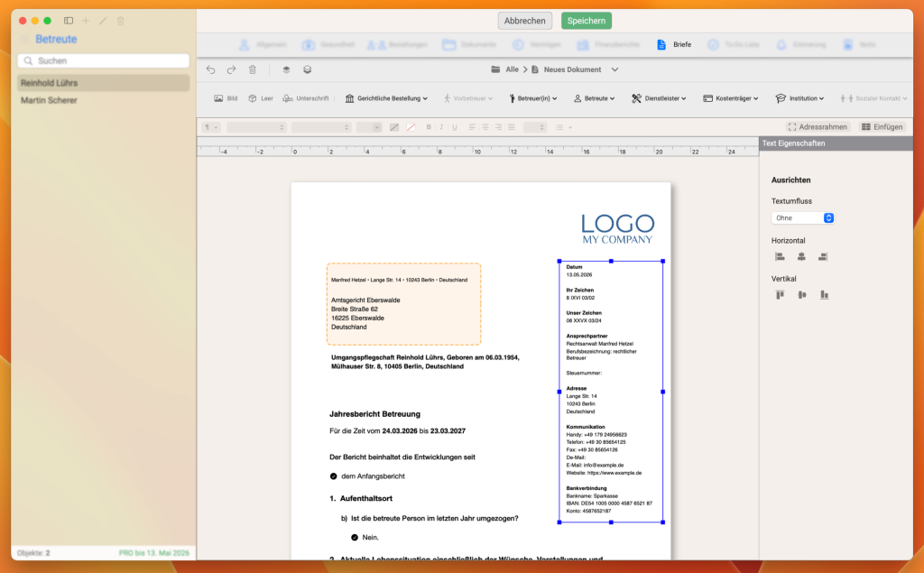This screenshot has height=573, width=924.
Task: Align vertically to bottom icon
Action: pos(825,295)
